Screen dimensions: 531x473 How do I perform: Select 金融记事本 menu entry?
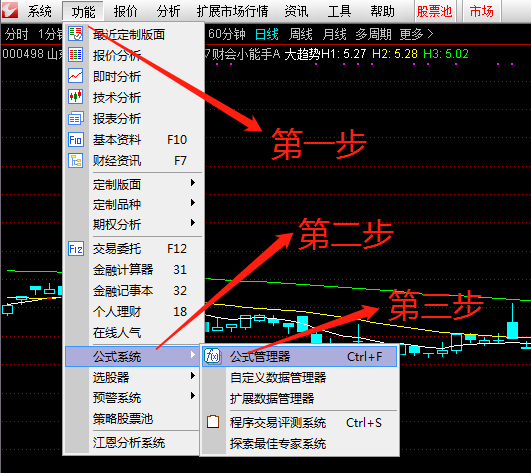tap(134, 291)
